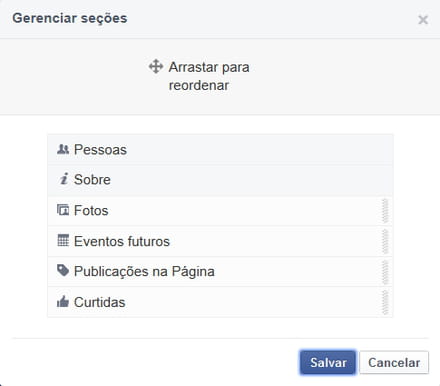Close the Gerenciar seções dialog
Image resolution: width=440 pixels, height=386 pixels.
(x=423, y=20)
